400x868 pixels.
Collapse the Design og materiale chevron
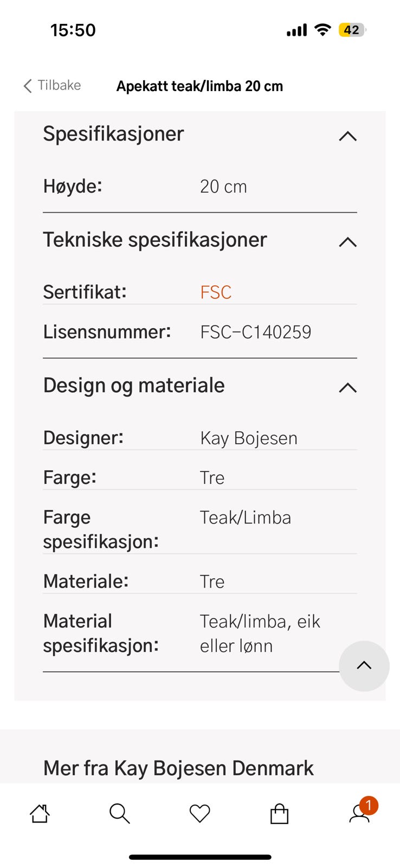[x=347, y=387]
